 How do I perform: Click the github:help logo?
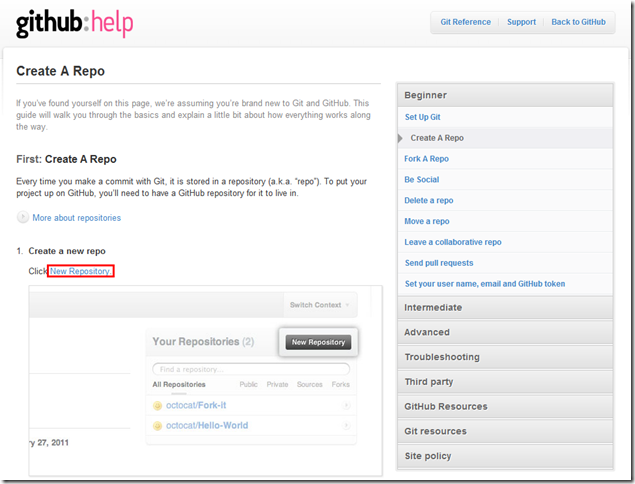(75, 23)
